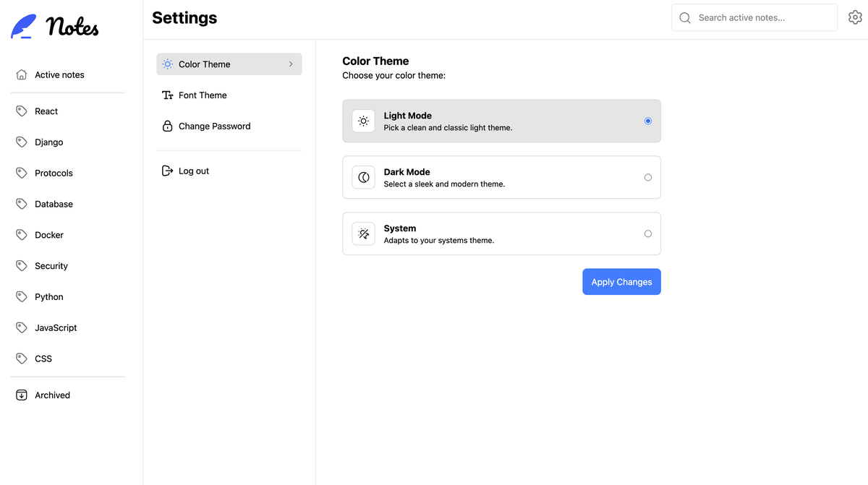Log out of the Notes app
This screenshot has width=868, height=485.
point(193,171)
